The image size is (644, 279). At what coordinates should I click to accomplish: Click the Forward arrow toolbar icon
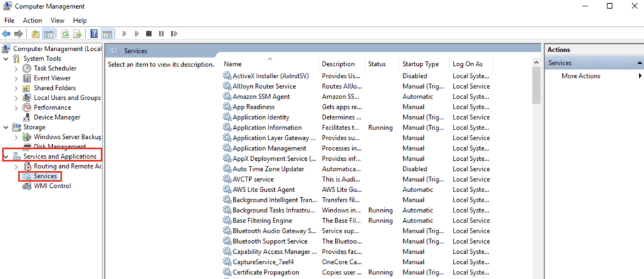tap(18, 34)
